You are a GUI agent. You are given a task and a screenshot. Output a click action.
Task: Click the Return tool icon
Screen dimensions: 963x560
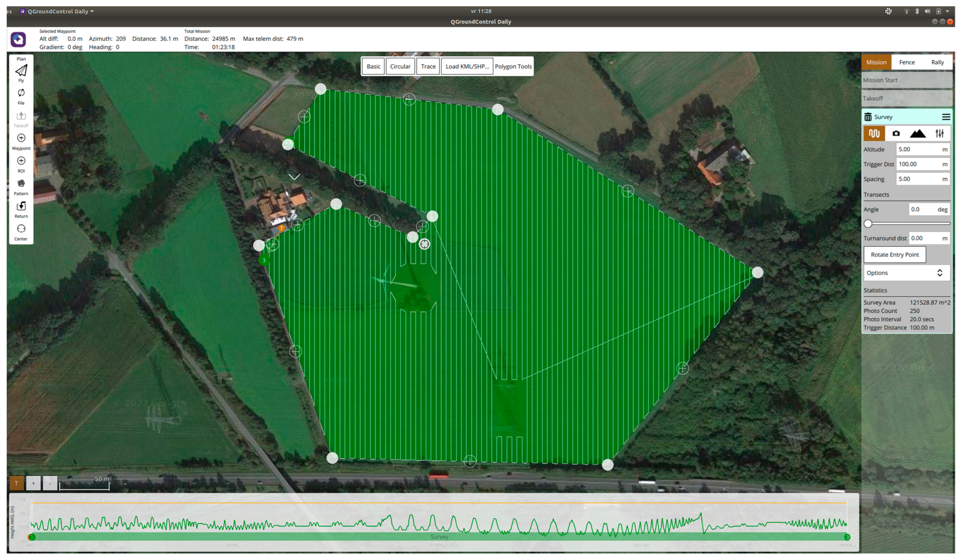[21, 206]
